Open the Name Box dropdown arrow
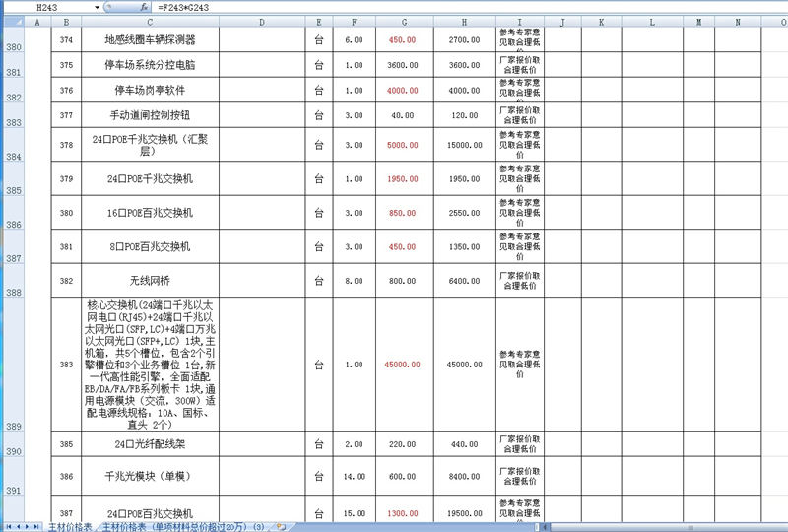788x532 pixels. coord(97,7)
